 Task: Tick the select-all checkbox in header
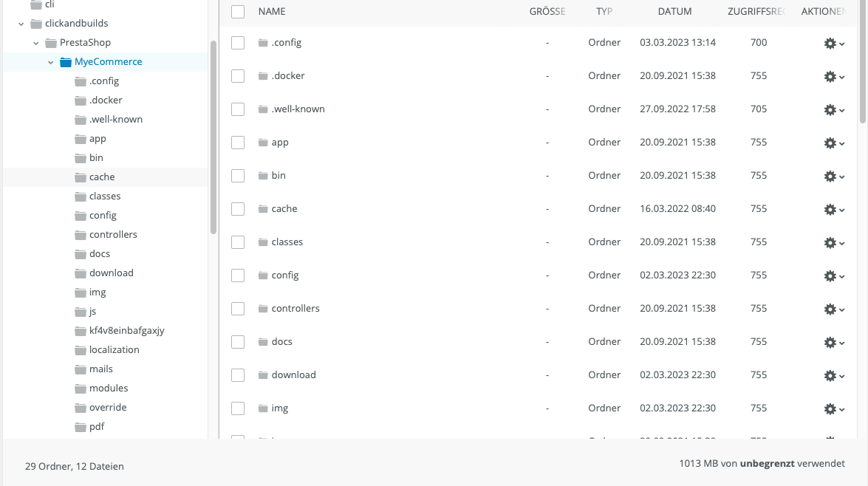click(238, 12)
